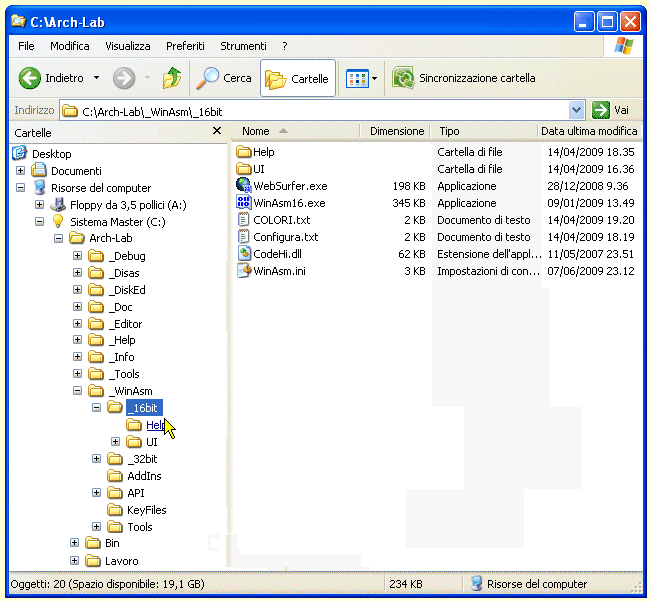Select the _Info folder in tree
Screen dimensions: 649x602
click(x=111, y=357)
